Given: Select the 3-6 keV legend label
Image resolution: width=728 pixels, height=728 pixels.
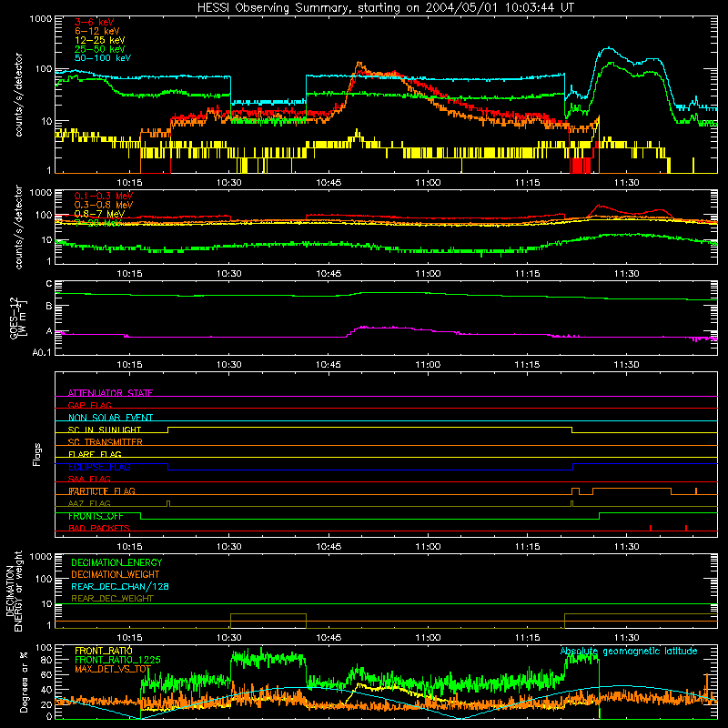Looking at the screenshot, I should [x=94, y=22].
